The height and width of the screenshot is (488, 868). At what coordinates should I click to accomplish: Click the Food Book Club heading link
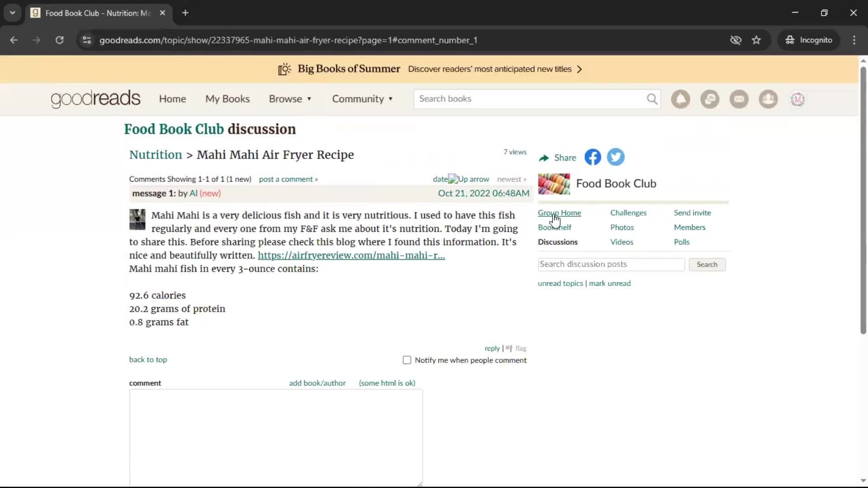tap(174, 129)
